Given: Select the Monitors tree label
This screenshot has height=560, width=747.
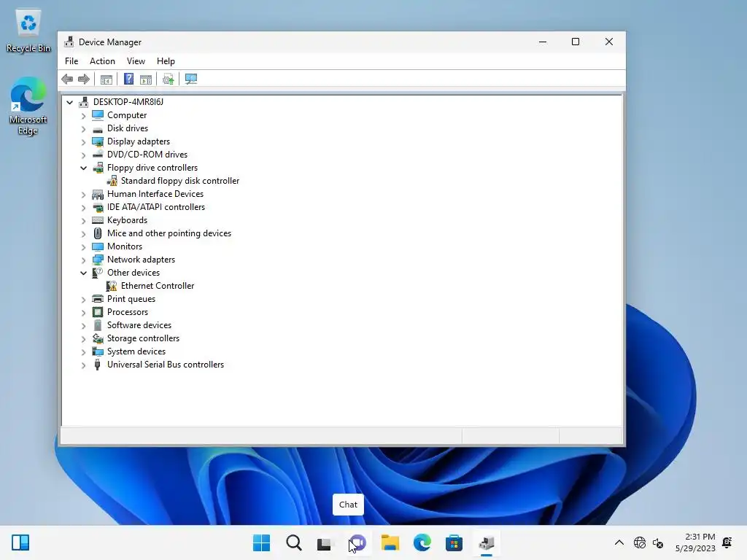Looking at the screenshot, I should 125,246.
